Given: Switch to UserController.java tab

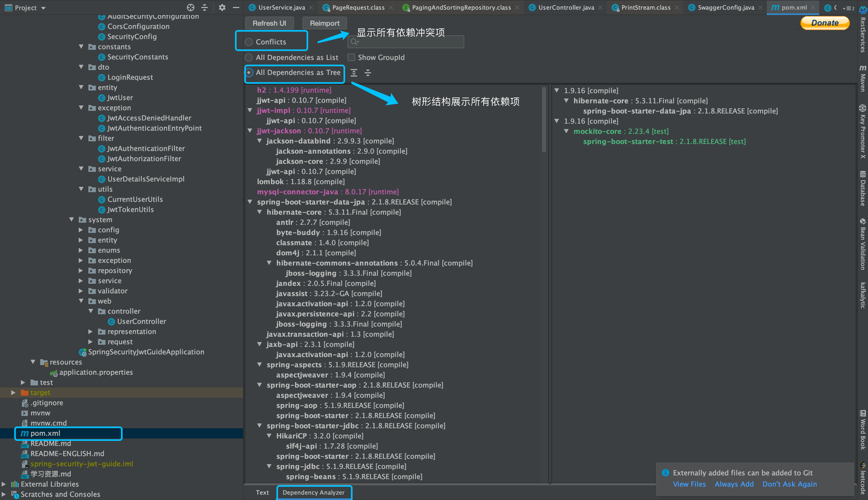Looking at the screenshot, I should click(566, 7).
